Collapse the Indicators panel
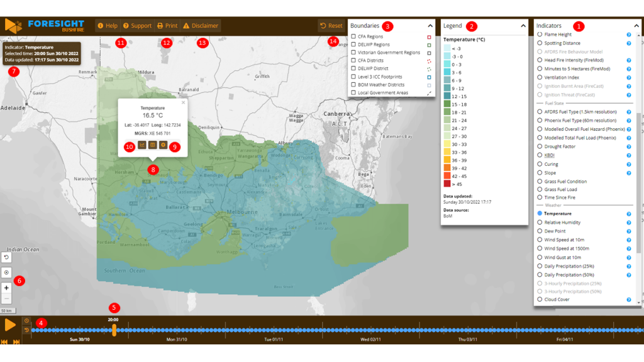Viewport: 644px width, 362px height. click(636, 26)
